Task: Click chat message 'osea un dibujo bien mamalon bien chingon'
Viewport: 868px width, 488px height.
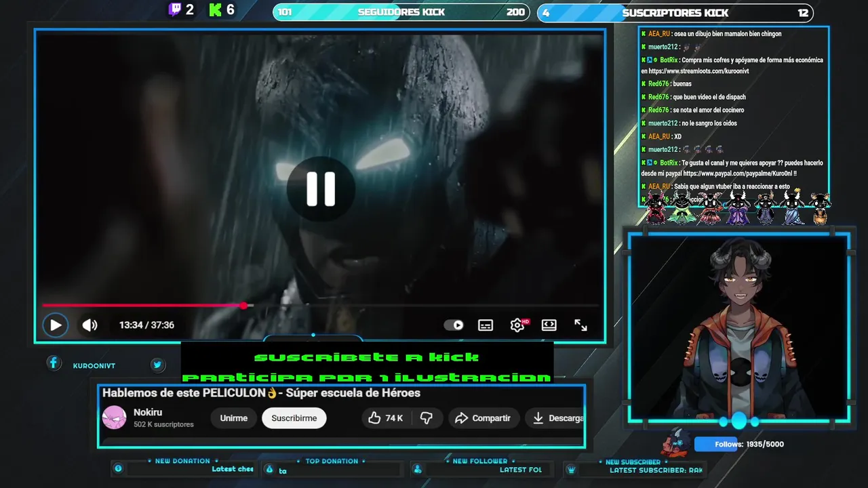Action: (728, 34)
